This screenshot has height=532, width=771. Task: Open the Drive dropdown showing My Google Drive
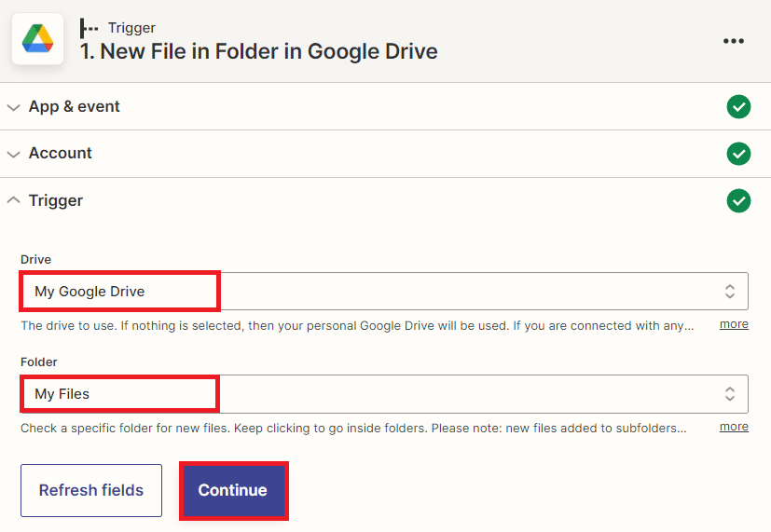(373, 292)
